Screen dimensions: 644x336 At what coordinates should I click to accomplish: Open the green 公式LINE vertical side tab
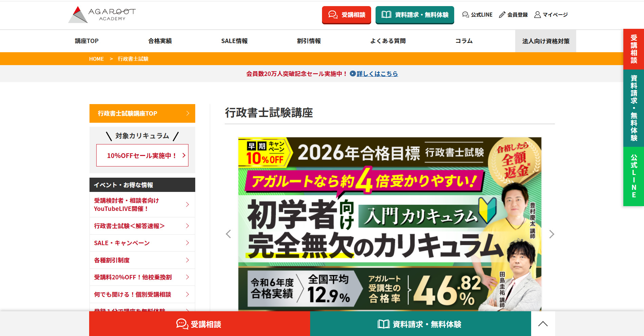coord(633,176)
